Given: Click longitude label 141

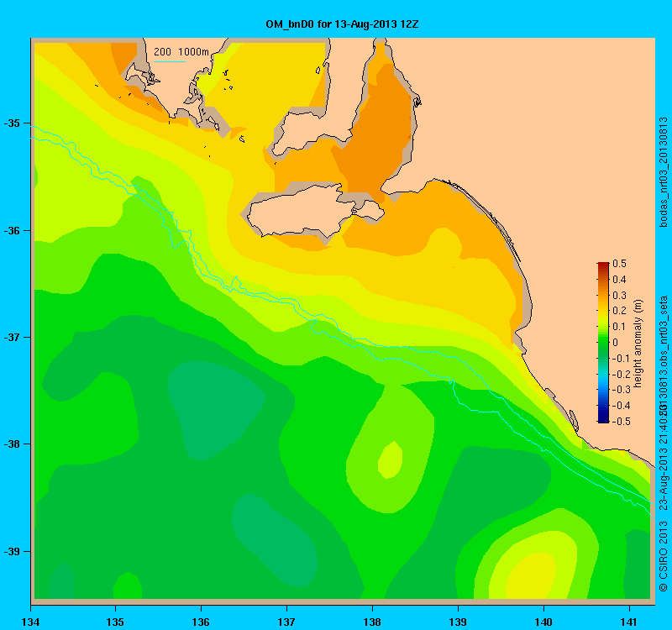Looking at the screenshot, I should tap(629, 622).
